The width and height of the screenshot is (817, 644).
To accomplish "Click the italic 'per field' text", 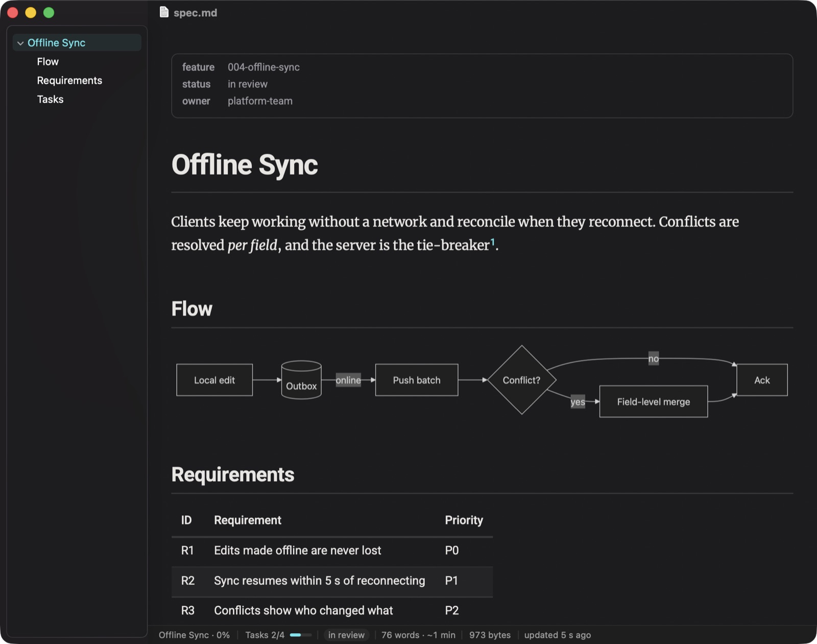I will [252, 246].
